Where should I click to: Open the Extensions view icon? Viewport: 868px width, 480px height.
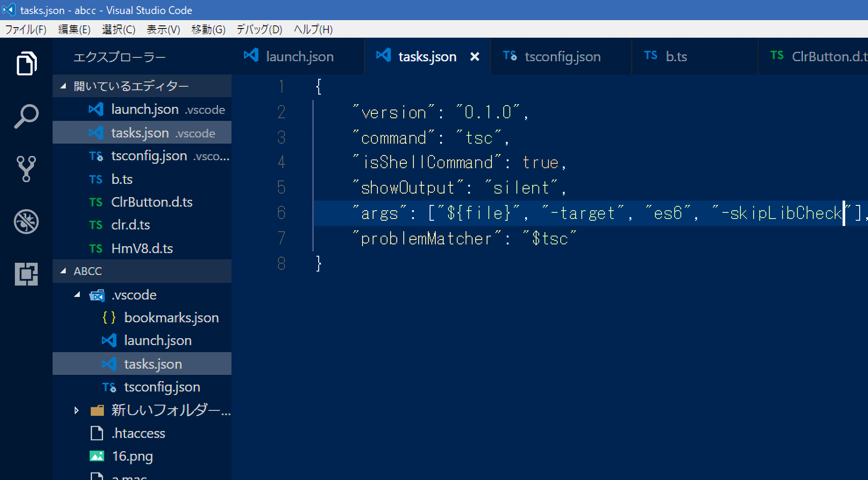tap(26, 274)
